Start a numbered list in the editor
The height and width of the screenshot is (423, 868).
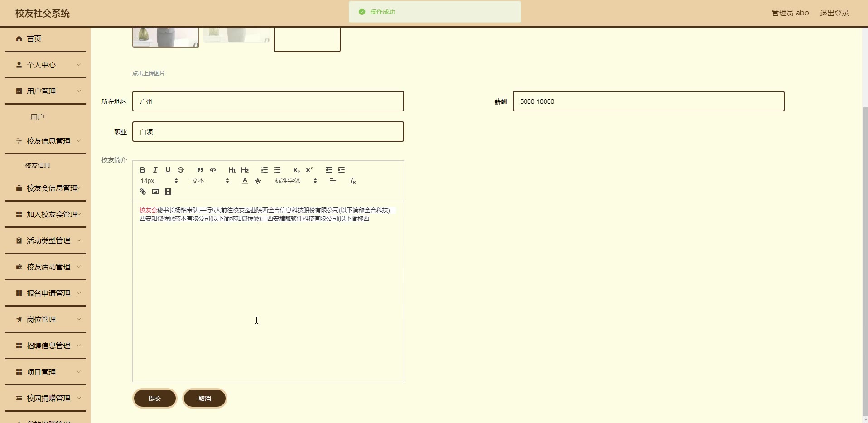(265, 170)
